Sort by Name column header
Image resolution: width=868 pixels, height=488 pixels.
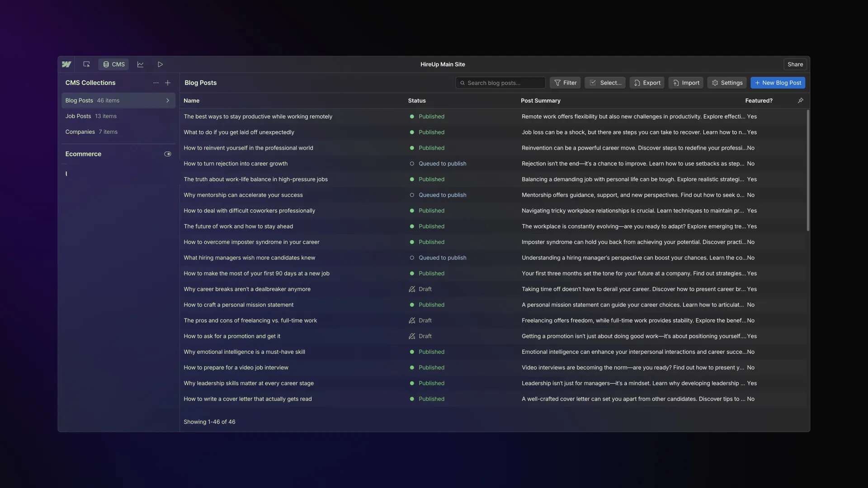[191, 101]
